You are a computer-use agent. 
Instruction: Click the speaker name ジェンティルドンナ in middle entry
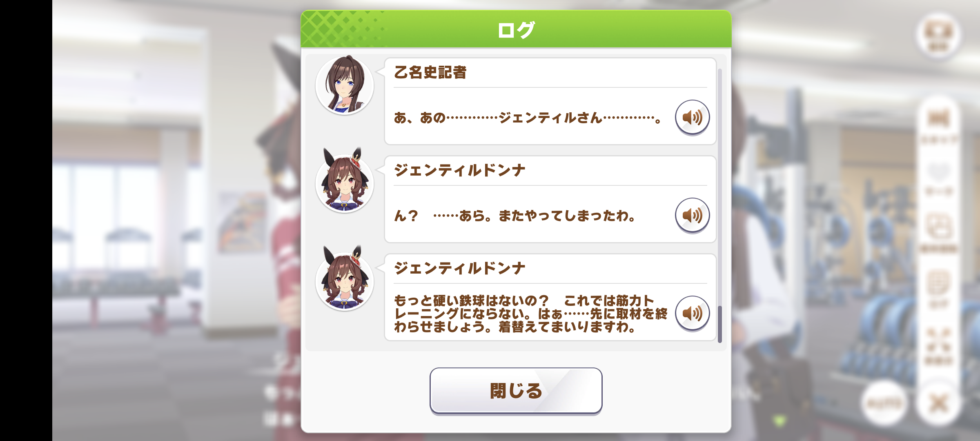(459, 170)
